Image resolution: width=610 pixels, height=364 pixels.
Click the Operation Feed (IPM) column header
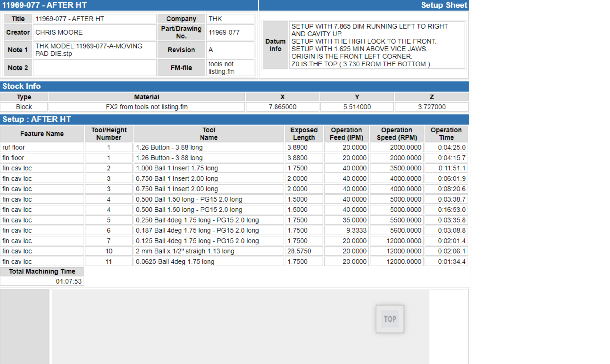[347, 134]
